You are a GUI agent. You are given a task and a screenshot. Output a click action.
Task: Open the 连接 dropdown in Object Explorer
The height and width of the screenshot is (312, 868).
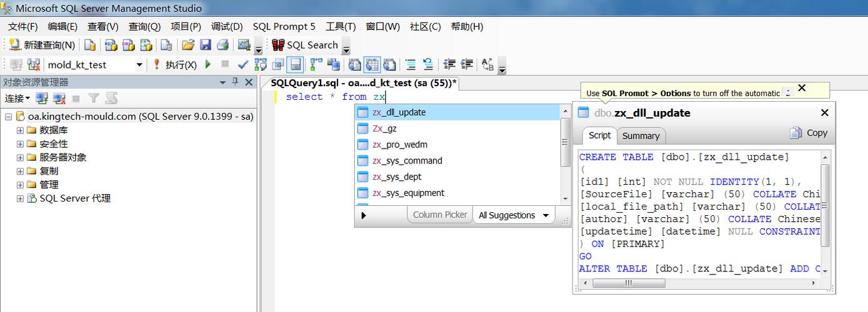coord(17,98)
